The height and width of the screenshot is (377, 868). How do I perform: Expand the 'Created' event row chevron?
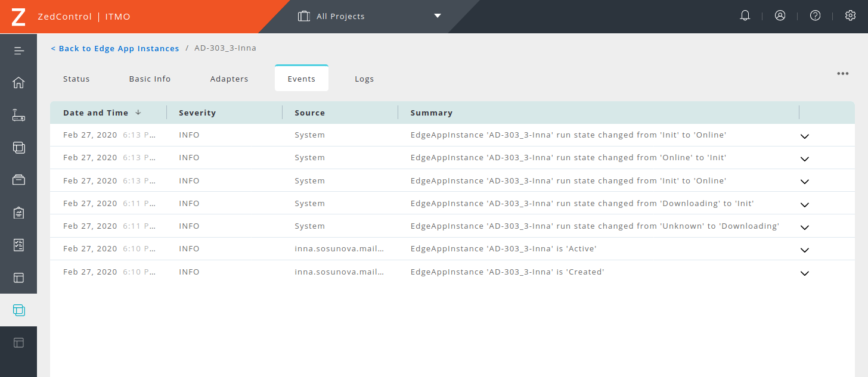[804, 273]
